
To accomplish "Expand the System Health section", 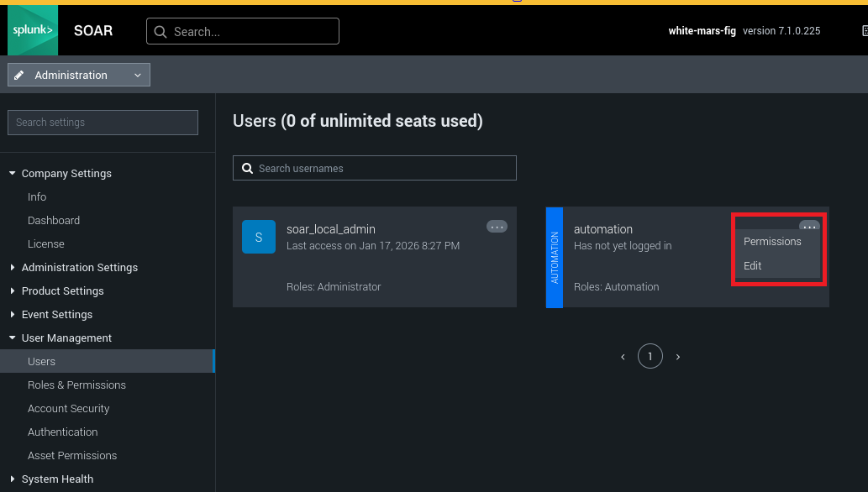I will [x=13, y=479].
